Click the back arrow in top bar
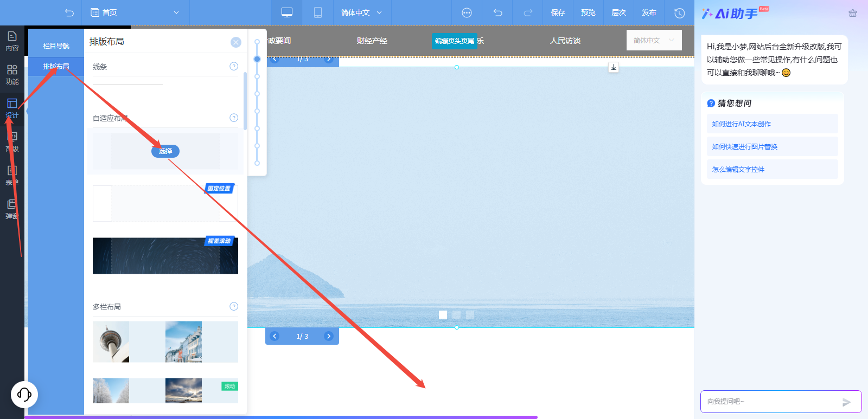The width and height of the screenshot is (868, 419). tap(69, 12)
